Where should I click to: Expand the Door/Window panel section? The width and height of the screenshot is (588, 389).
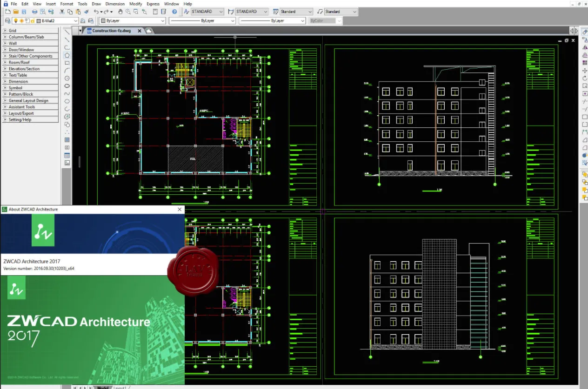coord(31,50)
